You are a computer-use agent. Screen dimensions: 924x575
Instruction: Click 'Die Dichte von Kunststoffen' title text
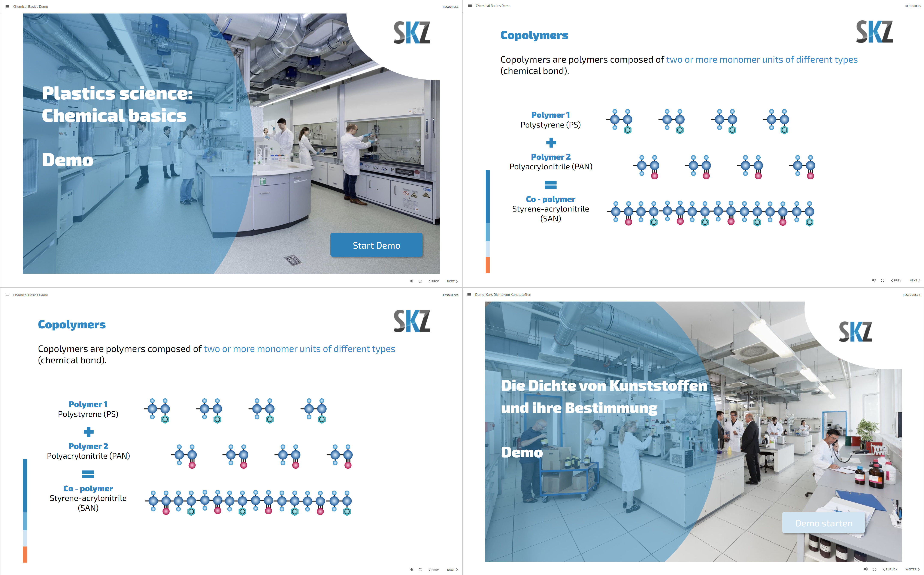coord(604,386)
